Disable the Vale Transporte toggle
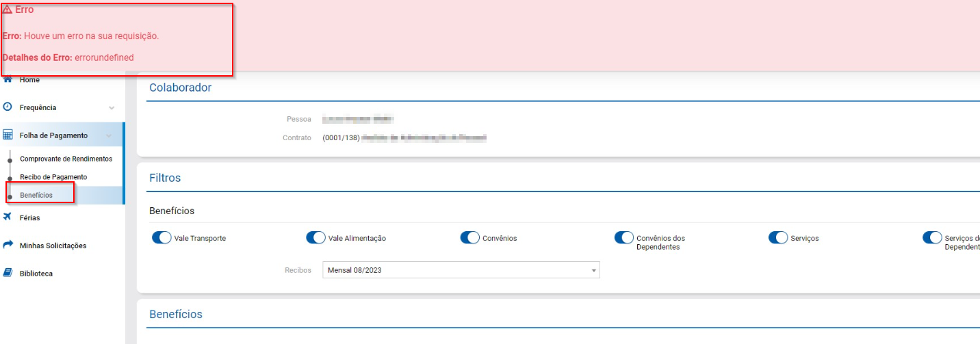980x344 pixels. pos(162,238)
